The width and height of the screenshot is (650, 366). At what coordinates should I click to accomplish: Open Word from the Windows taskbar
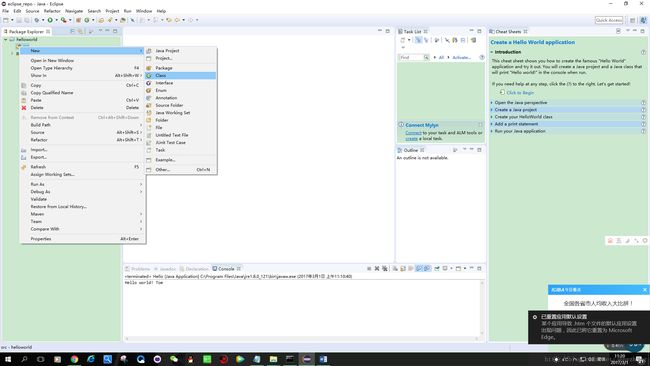323,359
